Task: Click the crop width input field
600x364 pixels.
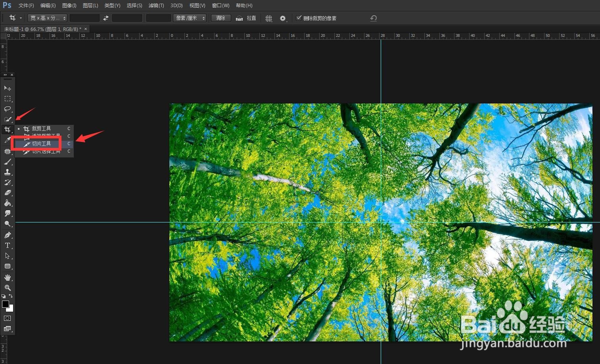Action: click(84, 18)
